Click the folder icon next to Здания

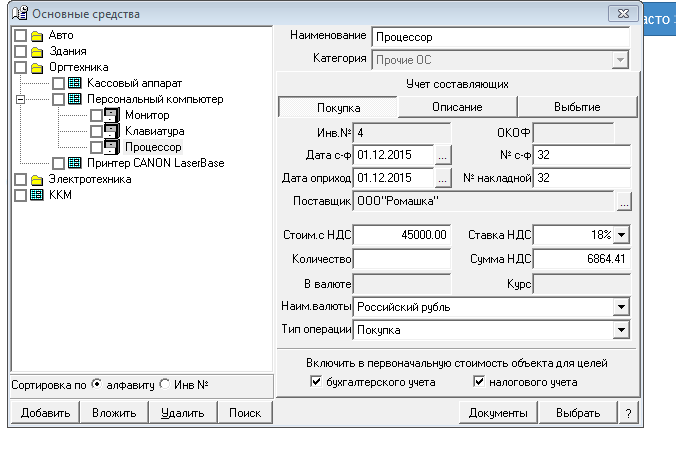point(37,52)
